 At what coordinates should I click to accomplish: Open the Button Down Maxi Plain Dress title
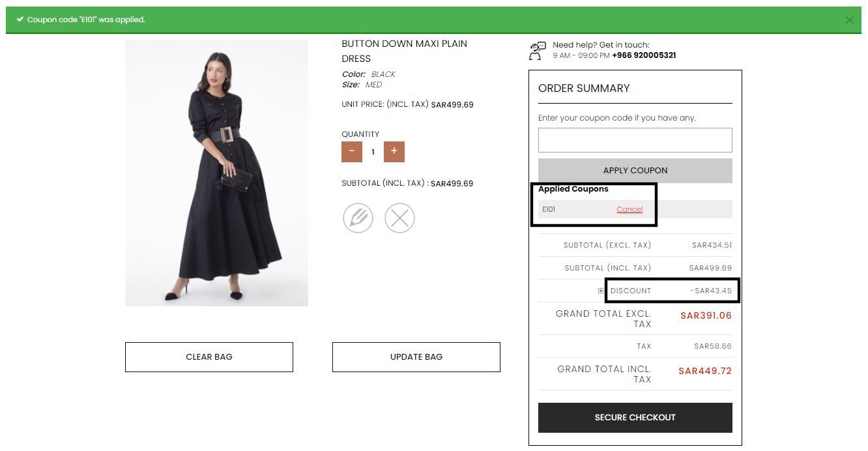pos(404,50)
